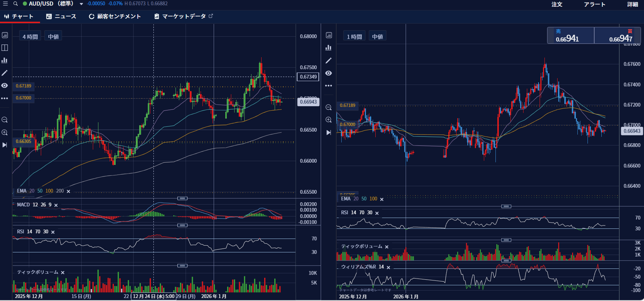This screenshot has height=301, width=644.
Task: Open the 1時間 timeframe selector
Action: pyautogui.click(x=354, y=37)
